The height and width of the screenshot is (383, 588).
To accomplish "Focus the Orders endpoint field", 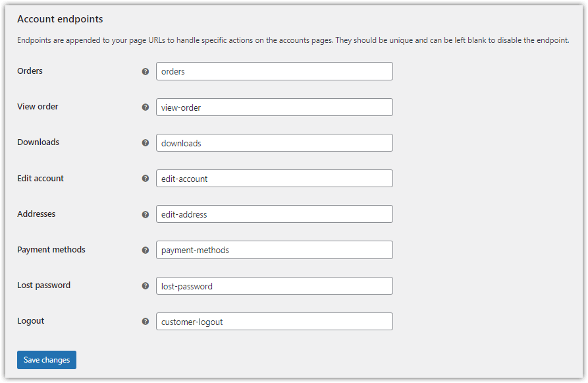I will coord(275,71).
